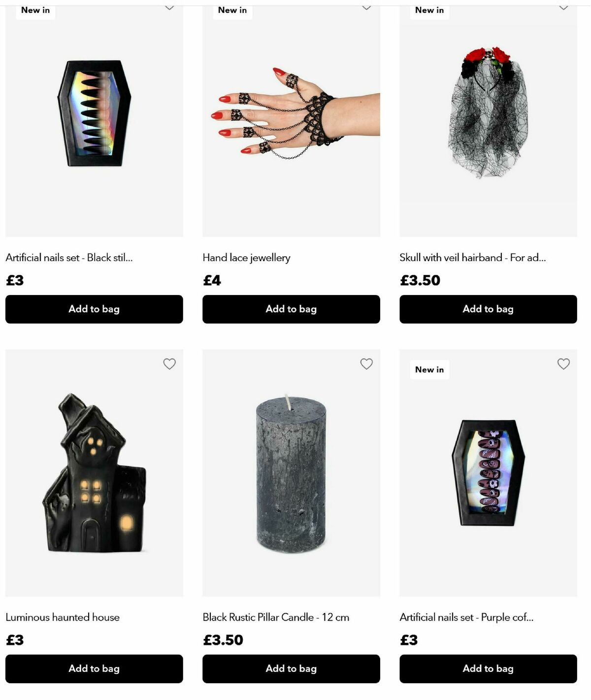Add Black Rustic Pillar Candle to bag
The image size is (591, 700).
tap(291, 668)
